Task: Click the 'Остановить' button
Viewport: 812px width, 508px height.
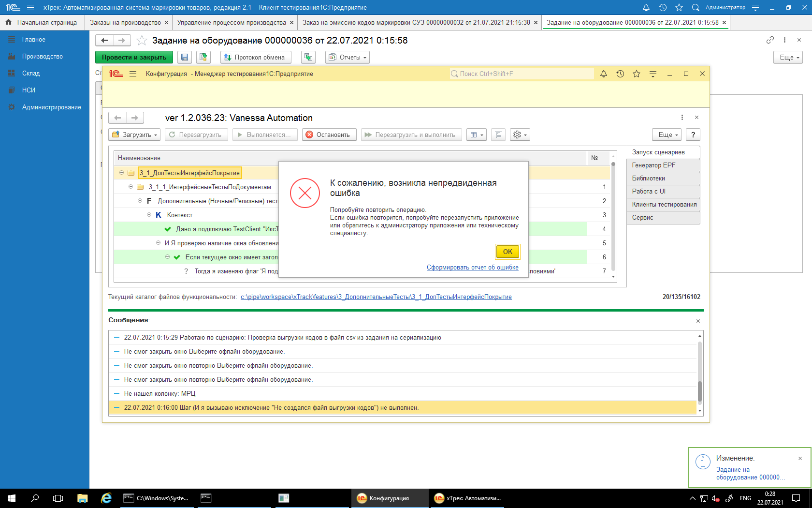Action: (329, 134)
